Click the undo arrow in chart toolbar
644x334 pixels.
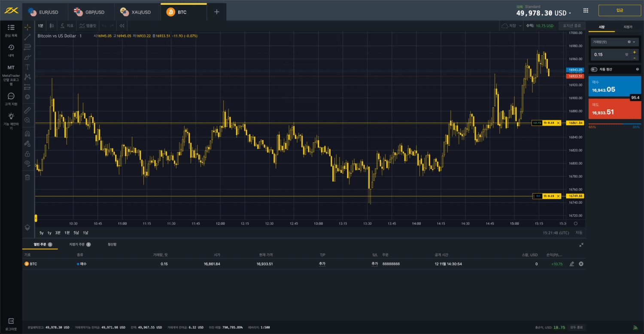tap(104, 26)
